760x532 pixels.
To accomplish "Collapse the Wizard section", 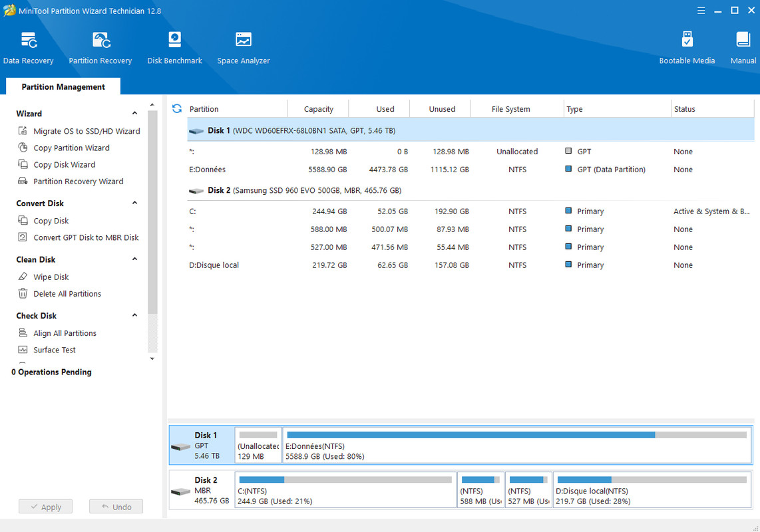I will pos(134,113).
